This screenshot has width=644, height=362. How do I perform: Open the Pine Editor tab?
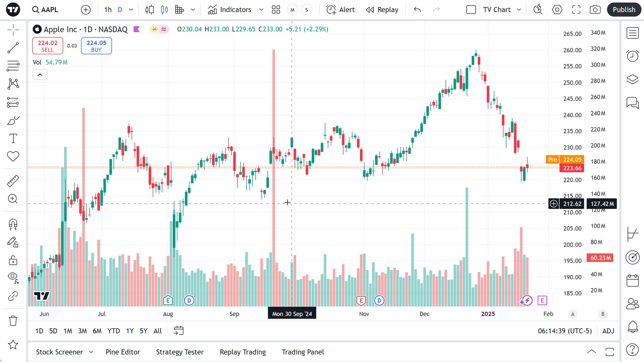pos(123,352)
